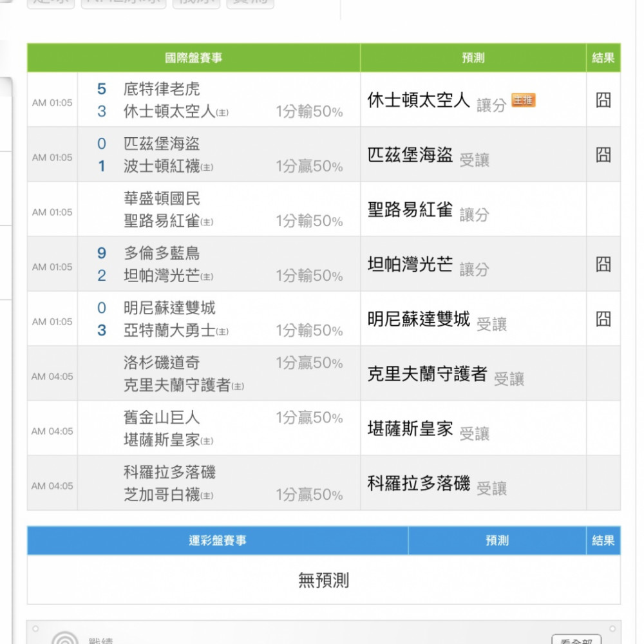Click odds 1分贏50% beside 芝加哥白襪

point(309,495)
